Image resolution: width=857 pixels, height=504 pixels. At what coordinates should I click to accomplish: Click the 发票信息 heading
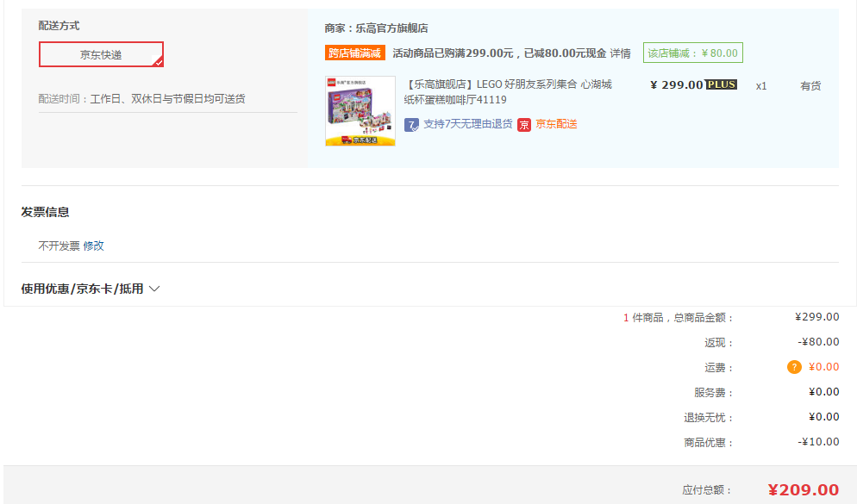[x=46, y=212]
